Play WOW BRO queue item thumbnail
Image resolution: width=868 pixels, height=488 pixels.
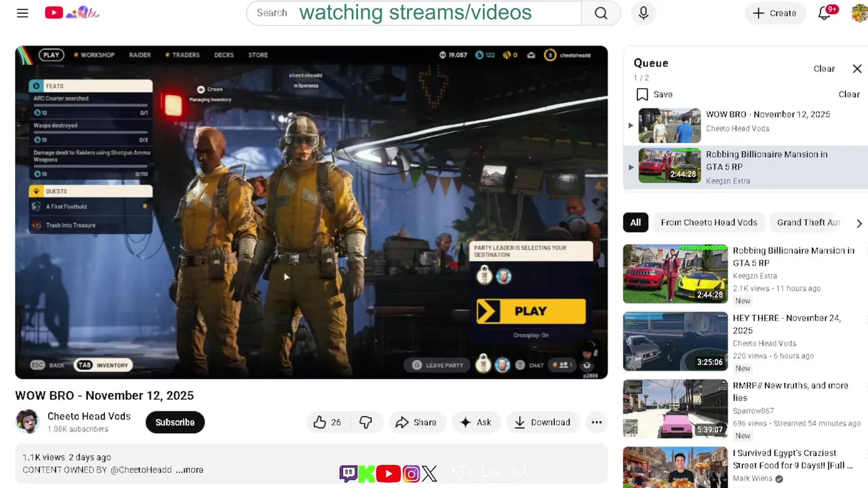point(669,125)
